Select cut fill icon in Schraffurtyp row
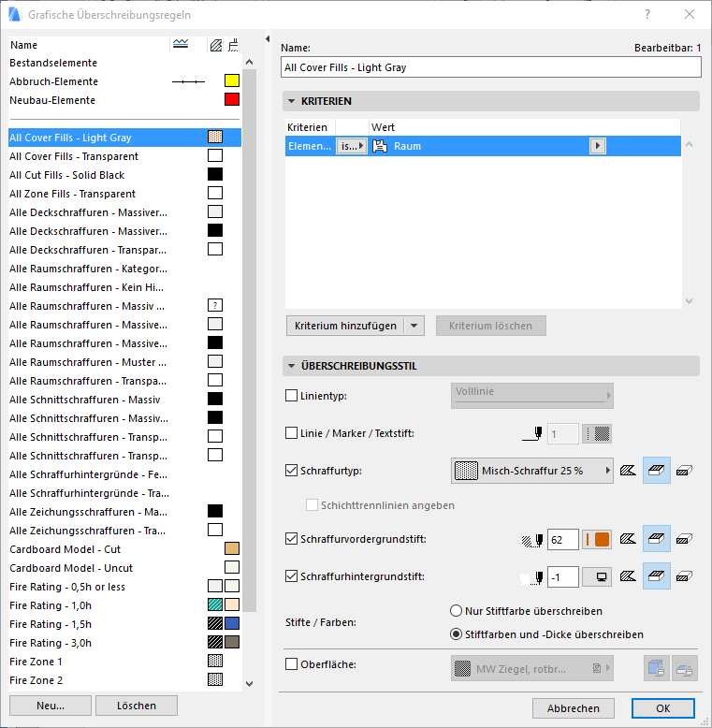 [x=684, y=471]
